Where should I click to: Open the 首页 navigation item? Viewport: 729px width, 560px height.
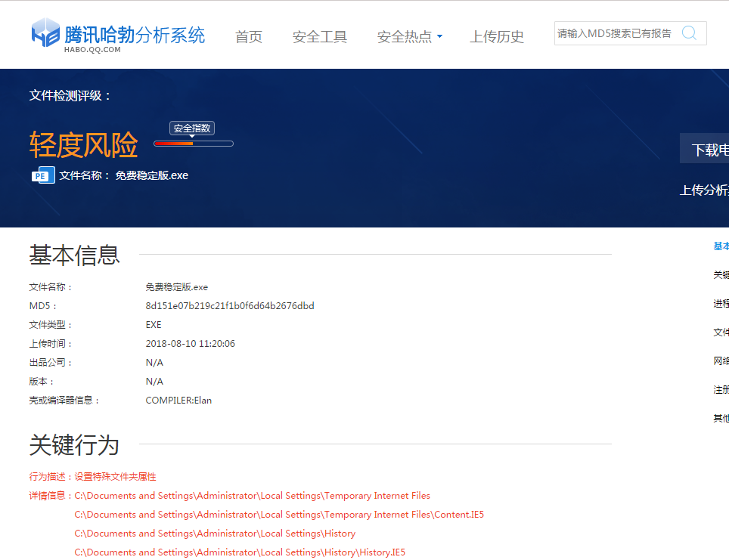click(249, 36)
